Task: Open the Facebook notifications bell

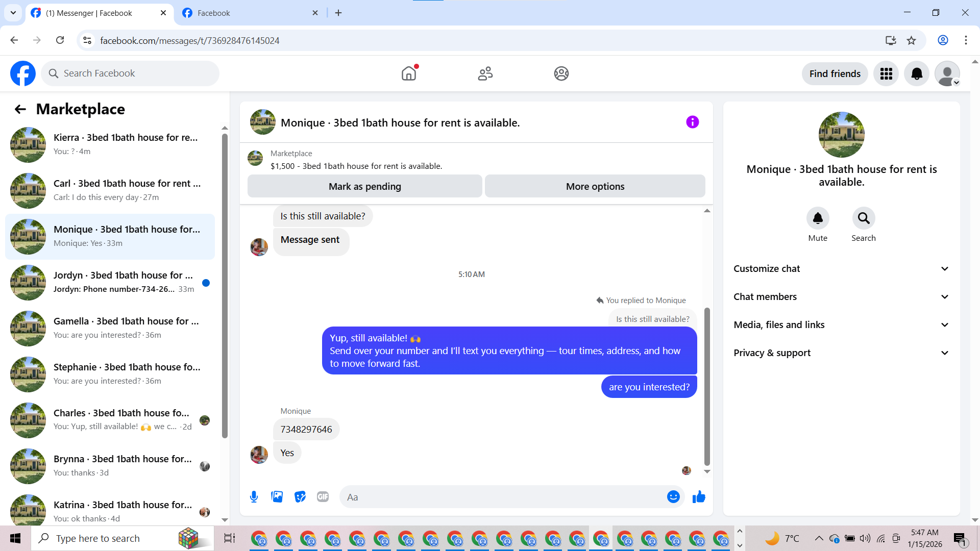Action: [916, 73]
